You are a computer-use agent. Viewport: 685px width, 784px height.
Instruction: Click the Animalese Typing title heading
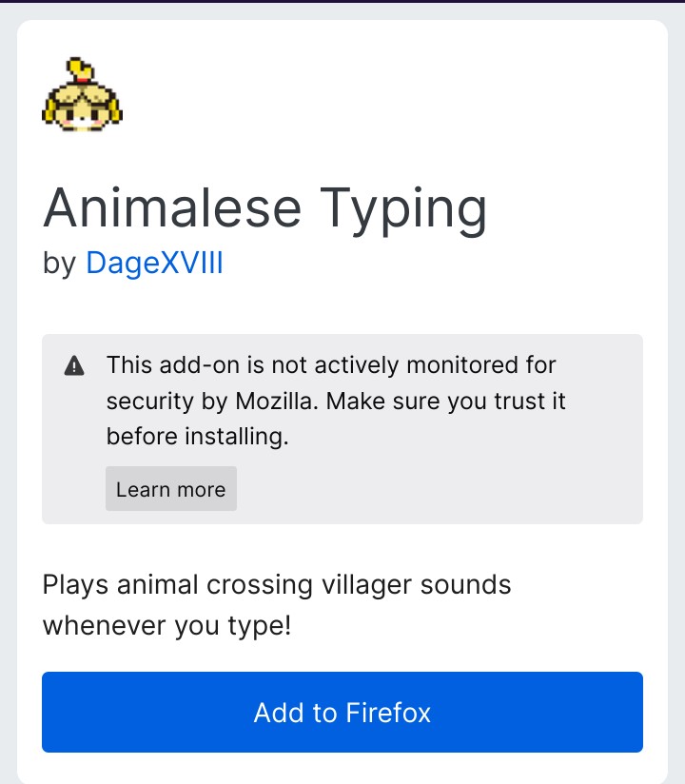(x=265, y=209)
